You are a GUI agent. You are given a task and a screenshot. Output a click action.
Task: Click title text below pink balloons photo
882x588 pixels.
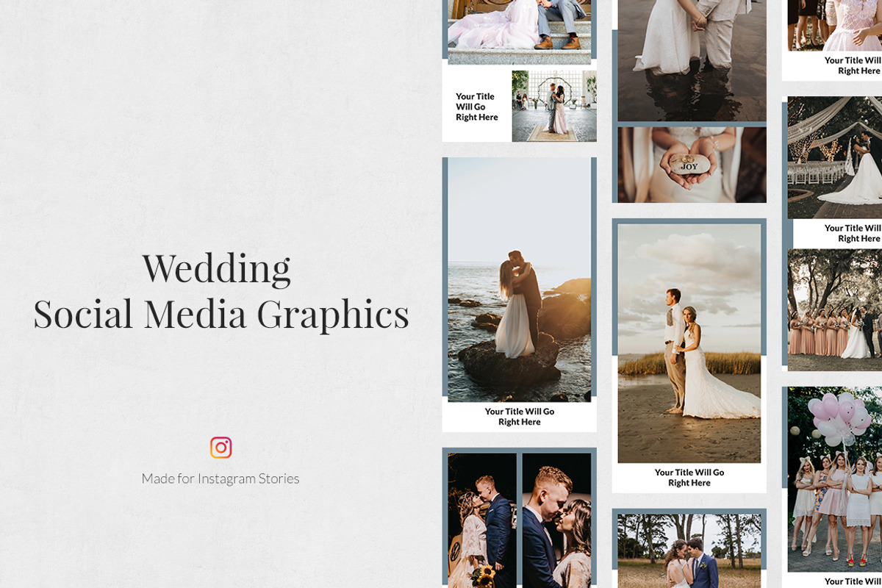853,581
